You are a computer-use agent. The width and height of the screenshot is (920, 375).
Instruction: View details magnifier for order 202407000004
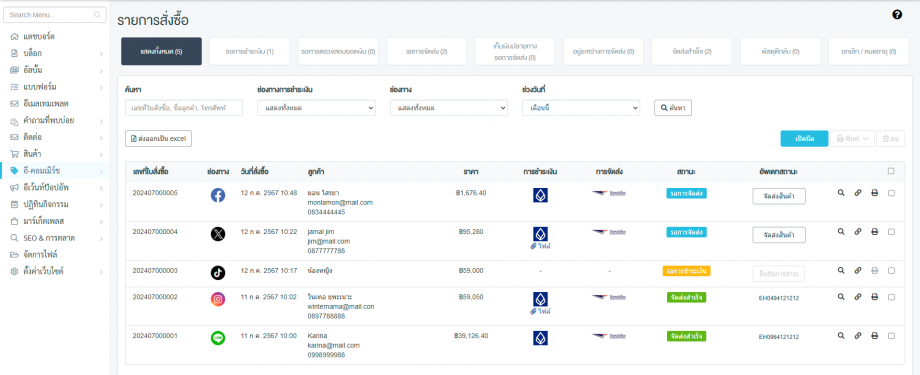pos(841,232)
